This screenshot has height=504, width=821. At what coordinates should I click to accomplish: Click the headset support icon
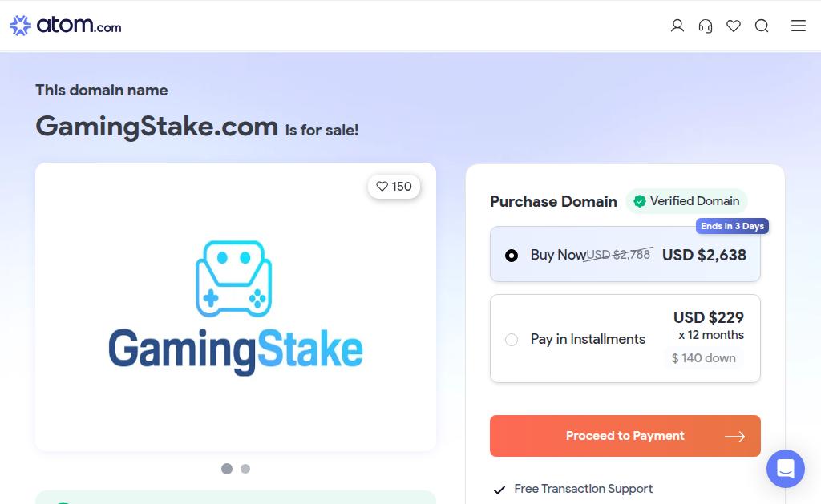706,26
